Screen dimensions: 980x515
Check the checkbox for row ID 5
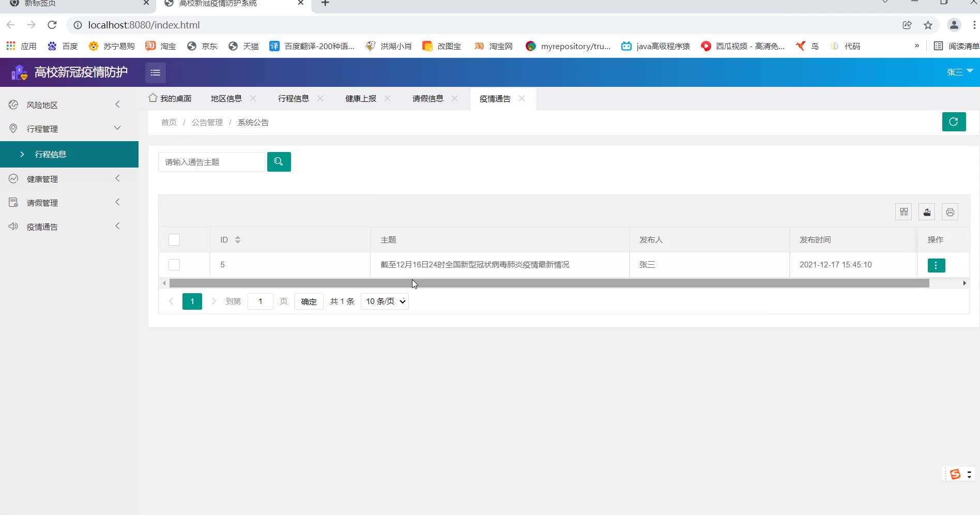pos(174,265)
